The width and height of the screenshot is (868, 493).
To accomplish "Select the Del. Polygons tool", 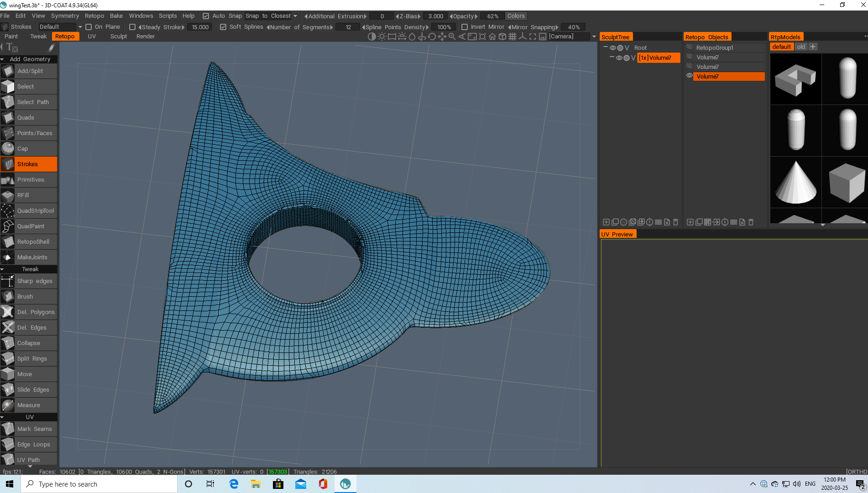I will coord(28,312).
